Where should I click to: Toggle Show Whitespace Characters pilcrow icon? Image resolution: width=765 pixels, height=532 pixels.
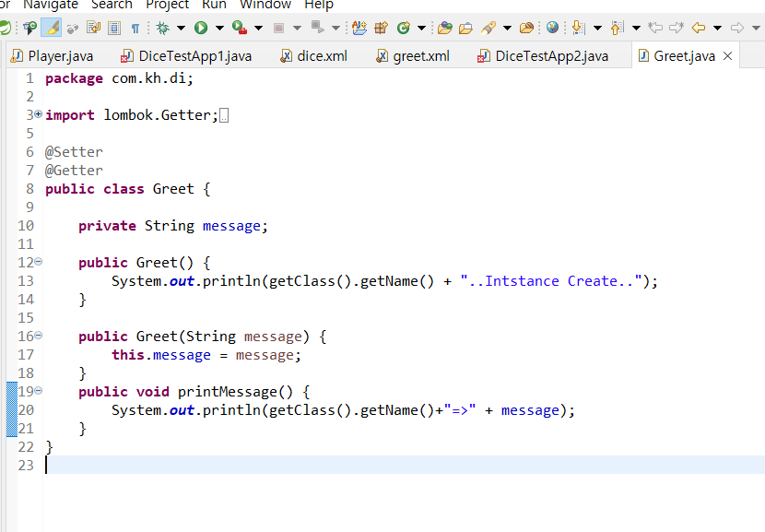point(135,29)
